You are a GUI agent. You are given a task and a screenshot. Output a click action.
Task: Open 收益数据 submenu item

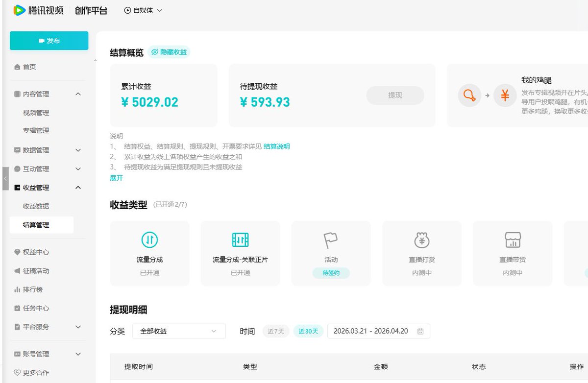36,206
